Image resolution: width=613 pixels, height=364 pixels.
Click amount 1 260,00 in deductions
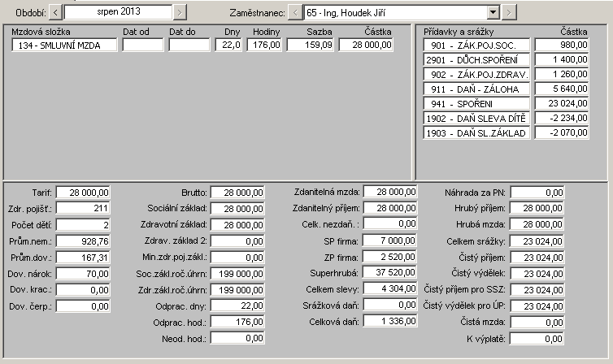coord(562,74)
